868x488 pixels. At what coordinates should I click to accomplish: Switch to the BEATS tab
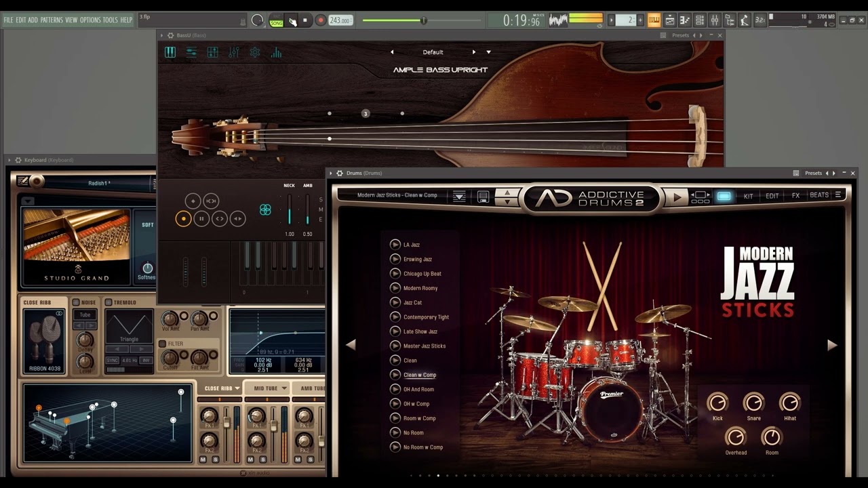[819, 195]
